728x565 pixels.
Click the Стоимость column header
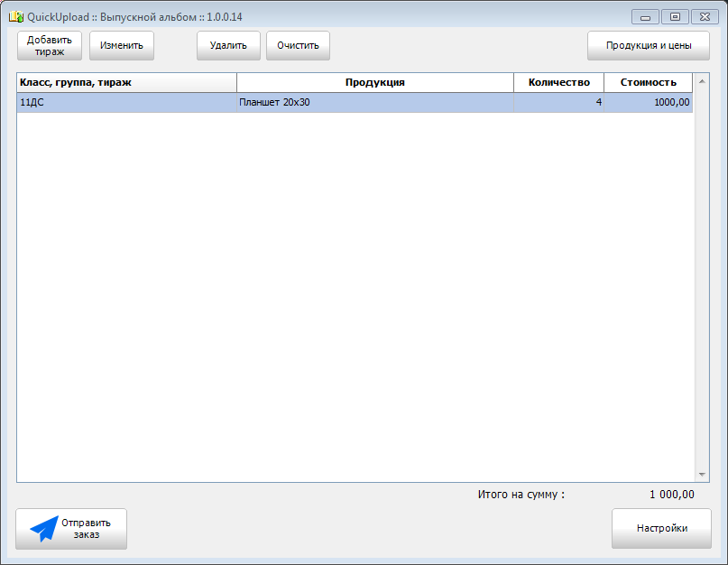[x=648, y=82]
